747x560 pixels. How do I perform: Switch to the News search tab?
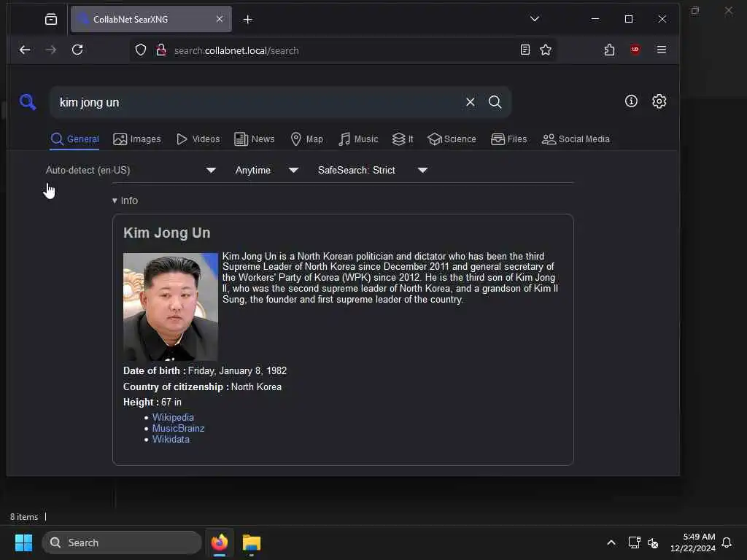[255, 139]
